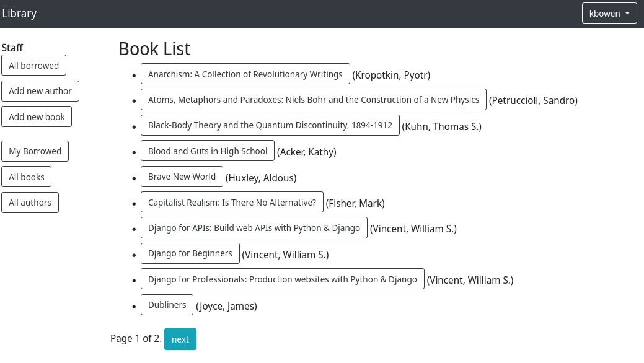Click Add new author button
This screenshot has width=644, height=363.
40,91
